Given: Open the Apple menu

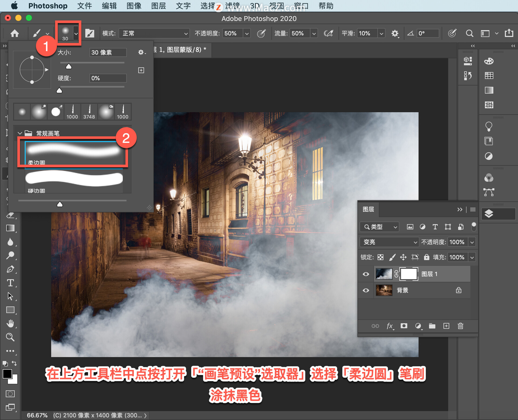Looking at the screenshot, I should click(14, 5).
